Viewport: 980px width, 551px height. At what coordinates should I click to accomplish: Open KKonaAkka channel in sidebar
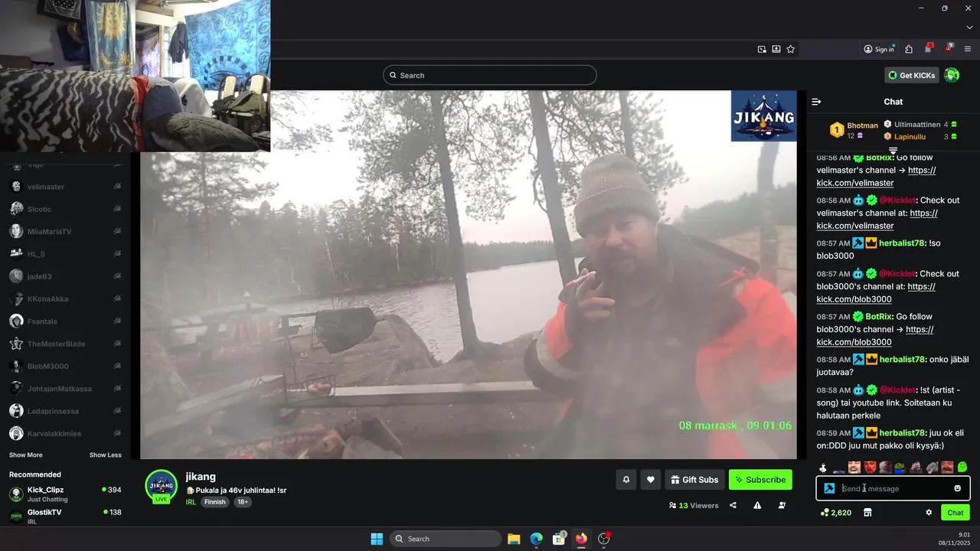65,299
